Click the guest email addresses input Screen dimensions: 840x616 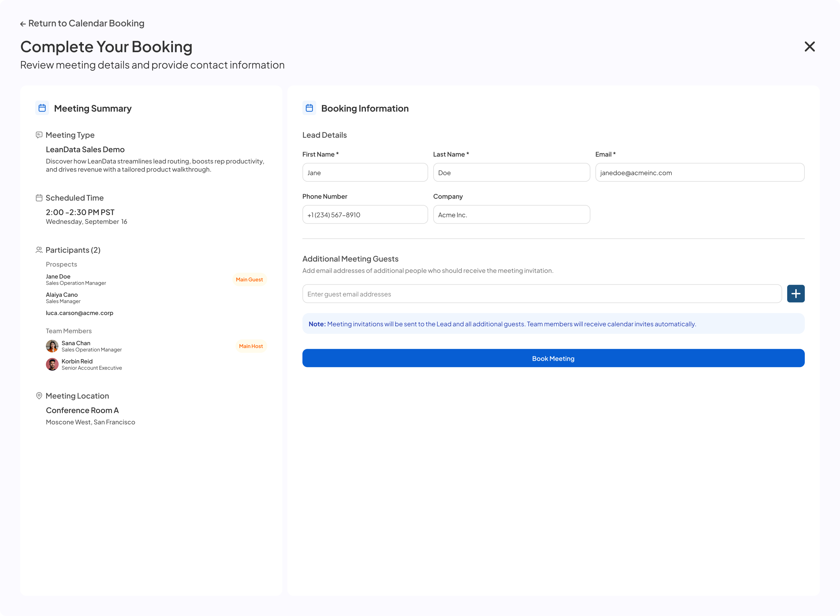(542, 294)
